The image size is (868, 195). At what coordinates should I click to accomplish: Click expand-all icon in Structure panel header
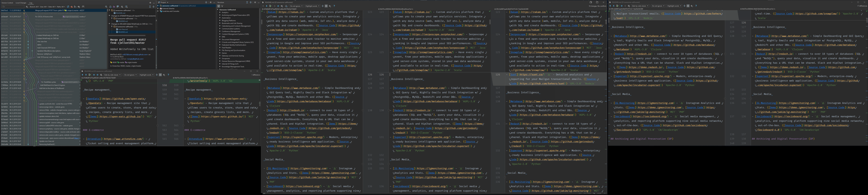coord(247,2)
